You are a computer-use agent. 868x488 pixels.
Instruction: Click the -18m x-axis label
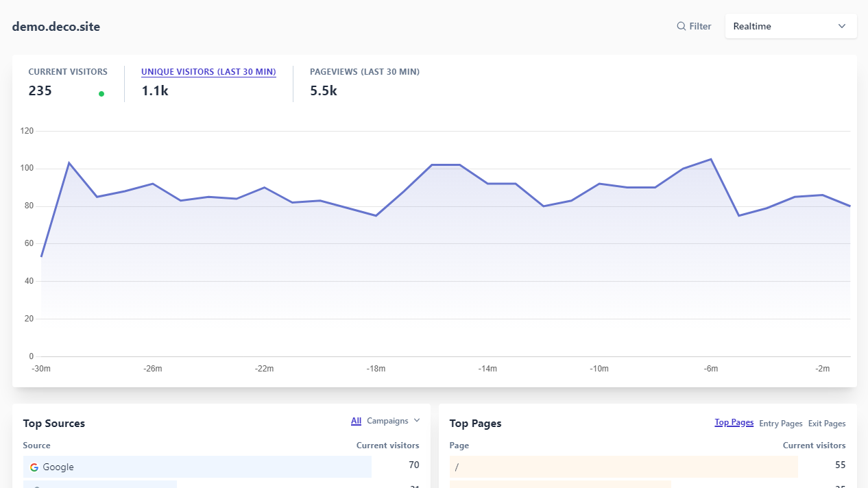coord(376,369)
